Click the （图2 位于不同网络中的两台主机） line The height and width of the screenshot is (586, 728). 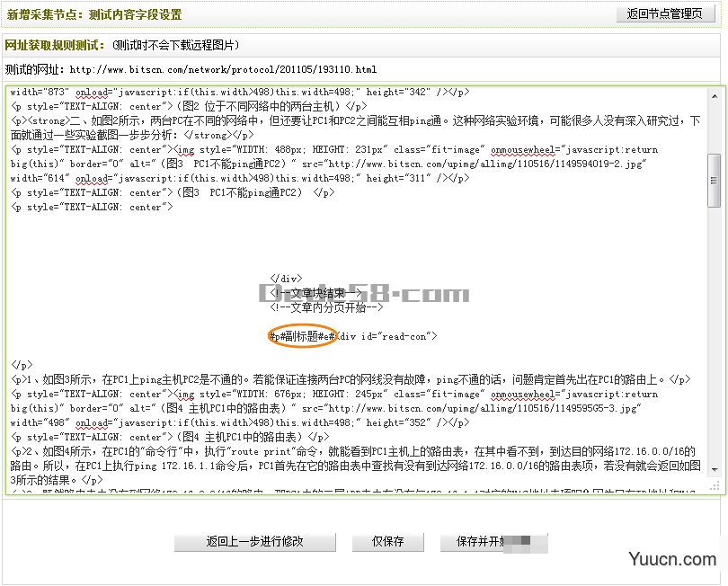click(189, 106)
